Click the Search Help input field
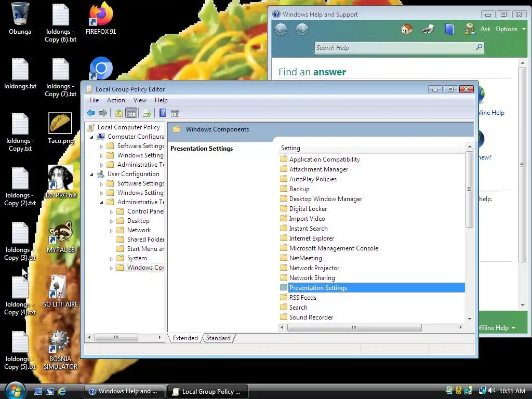Screen dimensions: 532x399 (395, 47)
